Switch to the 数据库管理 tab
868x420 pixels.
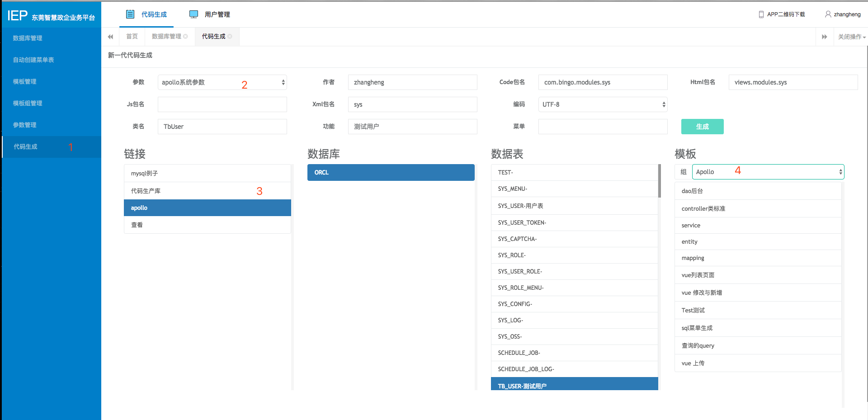point(166,37)
